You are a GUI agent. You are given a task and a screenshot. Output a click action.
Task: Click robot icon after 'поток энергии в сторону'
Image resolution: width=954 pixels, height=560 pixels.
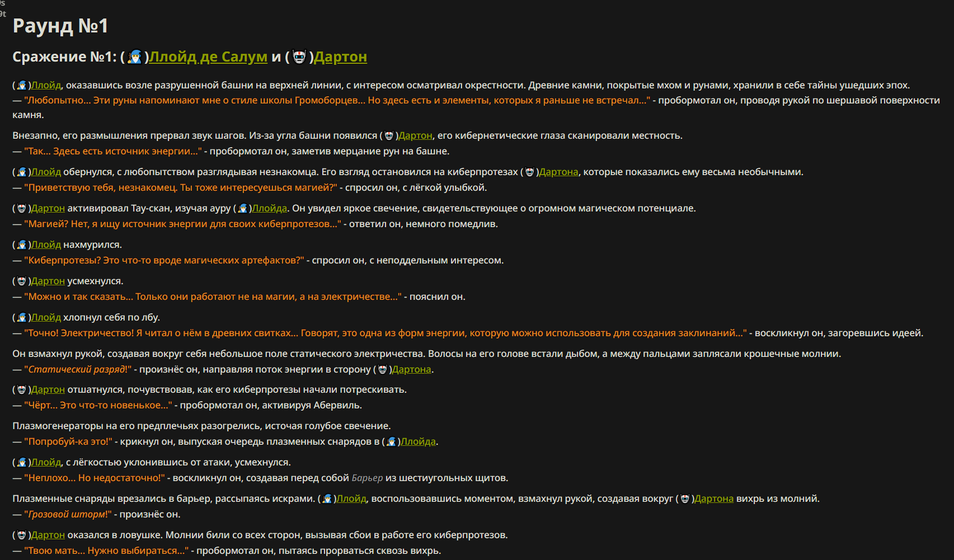[383, 369]
